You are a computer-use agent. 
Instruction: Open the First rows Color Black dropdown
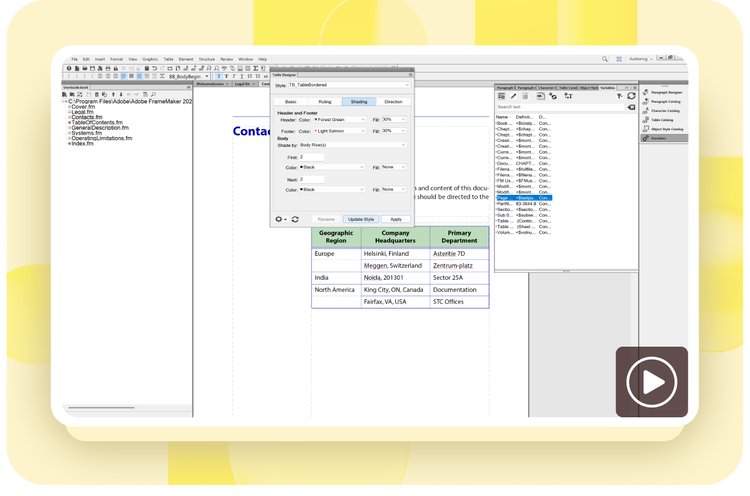[x=332, y=167]
